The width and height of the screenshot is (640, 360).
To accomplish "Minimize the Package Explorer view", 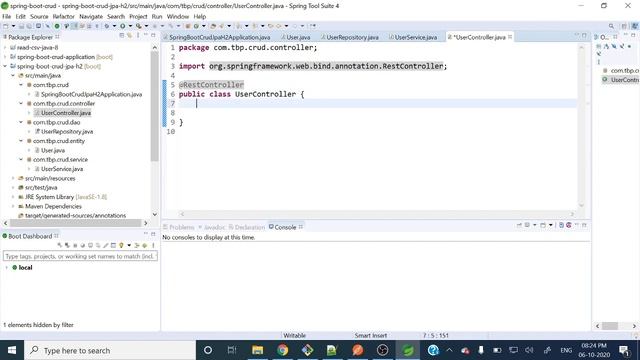I will 146,35.
